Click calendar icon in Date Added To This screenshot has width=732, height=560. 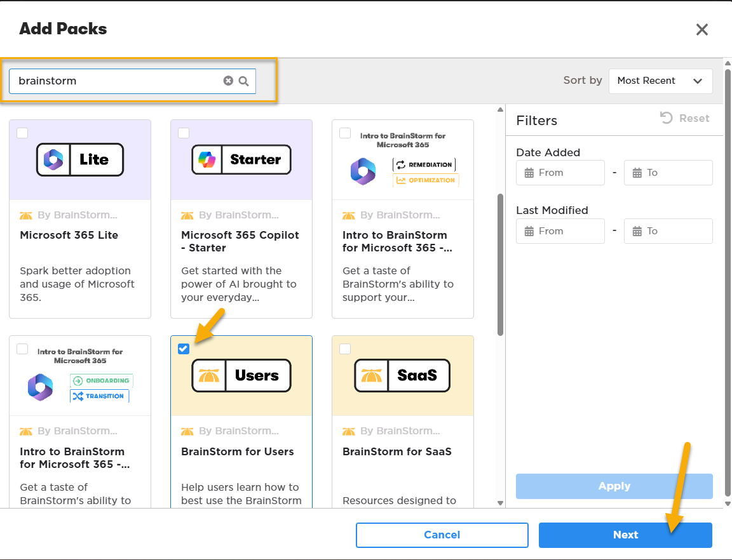[x=637, y=173]
